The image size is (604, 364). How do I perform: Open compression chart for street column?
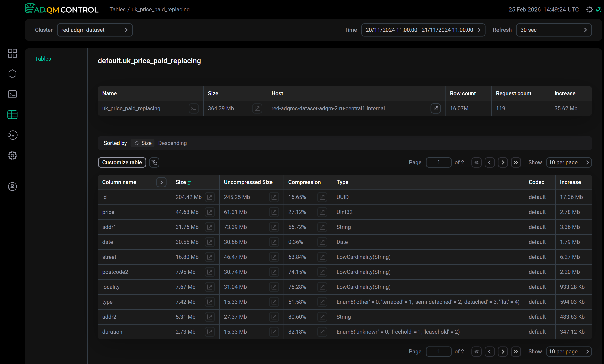322,257
